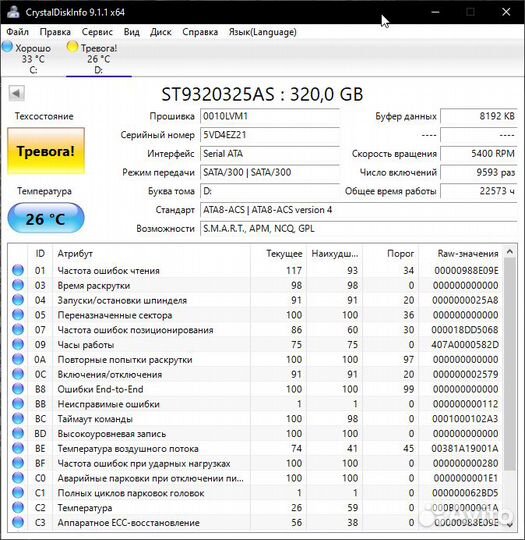The width and height of the screenshot is (525, 540).
Task: Select the text Неисправимые ошибки
Action: point(109,404)
